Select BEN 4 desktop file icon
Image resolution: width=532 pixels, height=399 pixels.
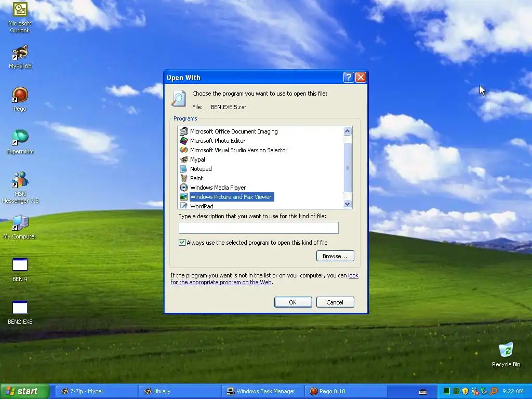(20, 270)
